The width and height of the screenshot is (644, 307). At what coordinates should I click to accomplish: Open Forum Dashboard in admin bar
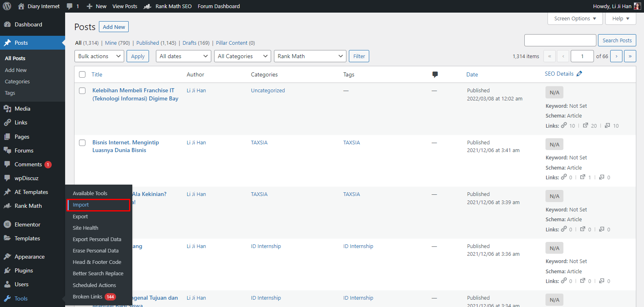click(219, 6)
